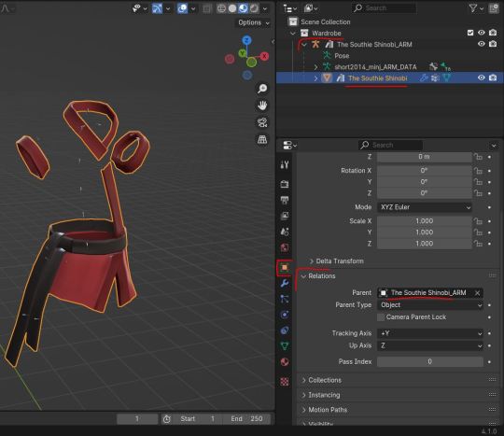Image resolution: width=504 pixels, height=436 pixels.
Task: Open the World properties tab
Action: 285,247
